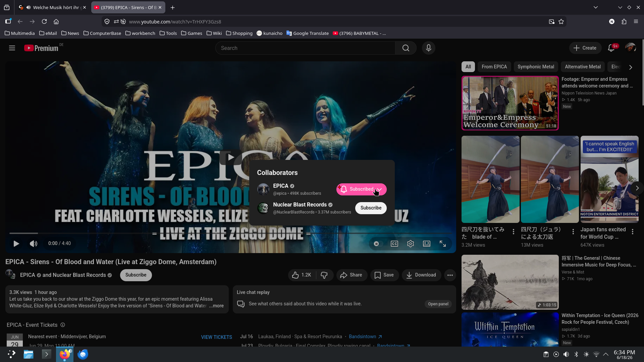Open Event Tickets info circle

click(x=63, y=325)
